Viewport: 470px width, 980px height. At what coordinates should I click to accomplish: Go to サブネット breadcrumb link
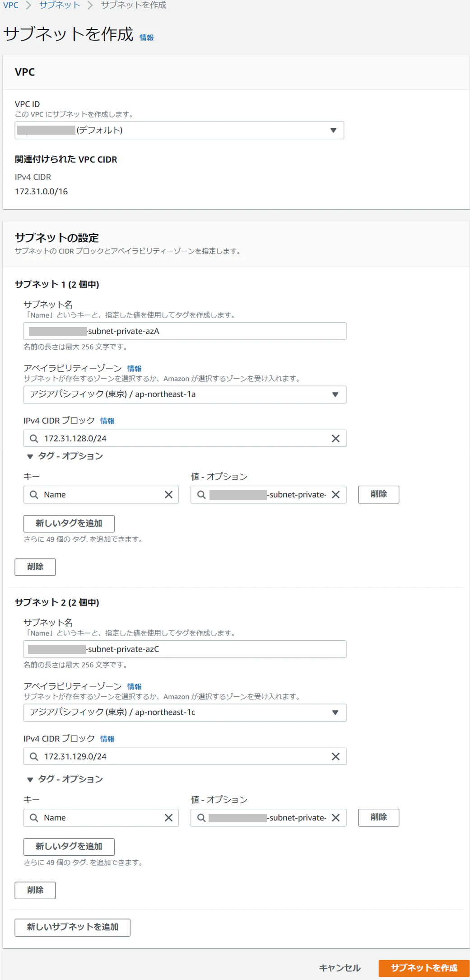coord(59,5)
